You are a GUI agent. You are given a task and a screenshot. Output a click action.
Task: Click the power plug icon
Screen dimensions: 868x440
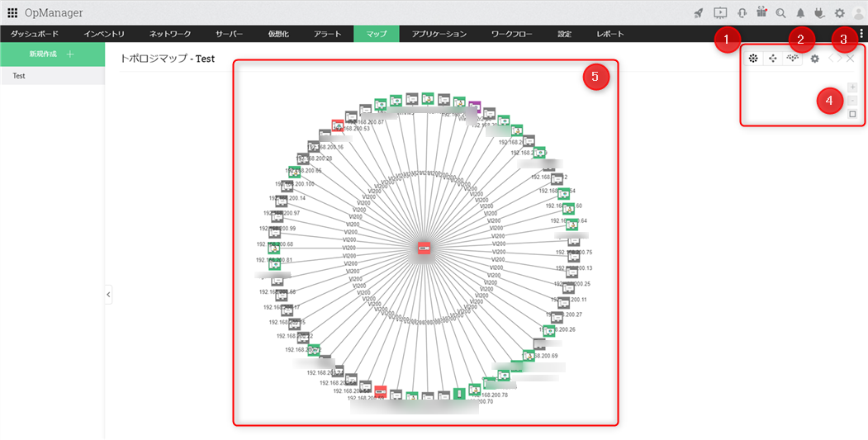(819, 13)
